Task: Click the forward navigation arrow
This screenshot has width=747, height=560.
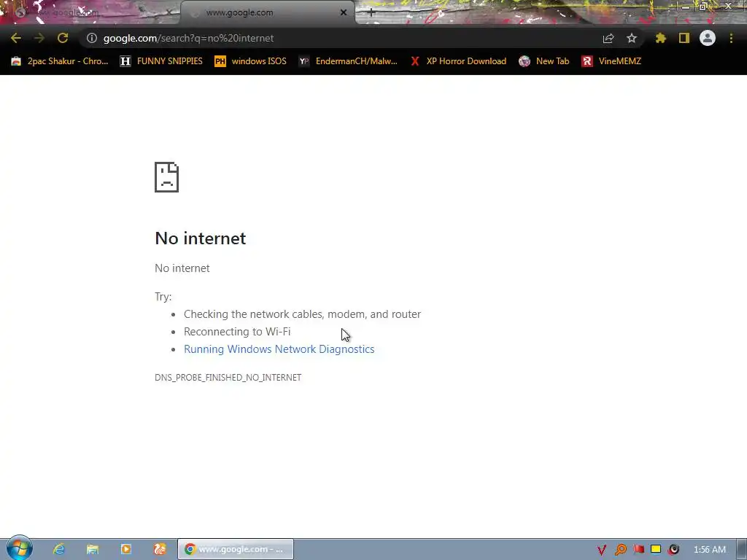Action: pyautogui.click(x=39, y=38)
